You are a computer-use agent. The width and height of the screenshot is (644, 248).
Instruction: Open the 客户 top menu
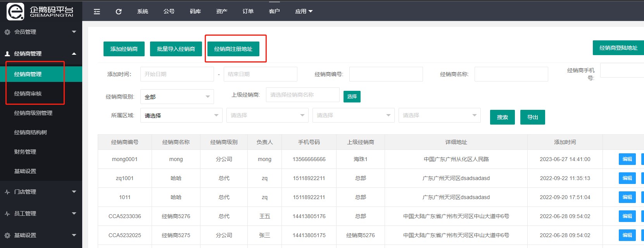click(x=275, y=11)
